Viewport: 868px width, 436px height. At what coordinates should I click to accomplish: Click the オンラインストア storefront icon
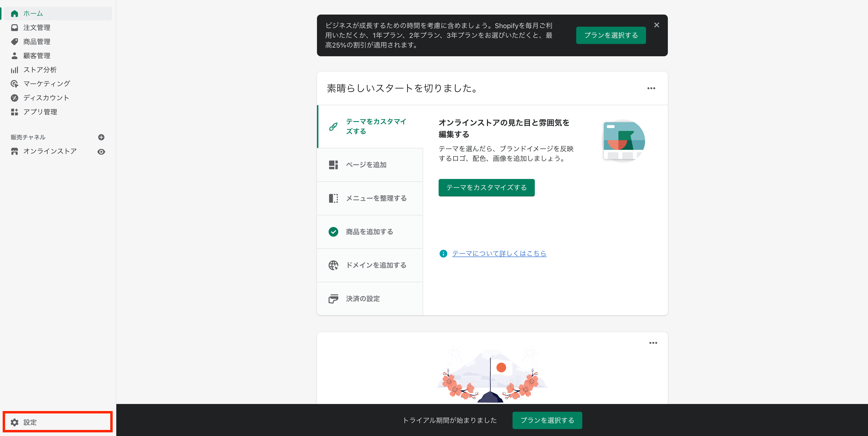[15, 151]
